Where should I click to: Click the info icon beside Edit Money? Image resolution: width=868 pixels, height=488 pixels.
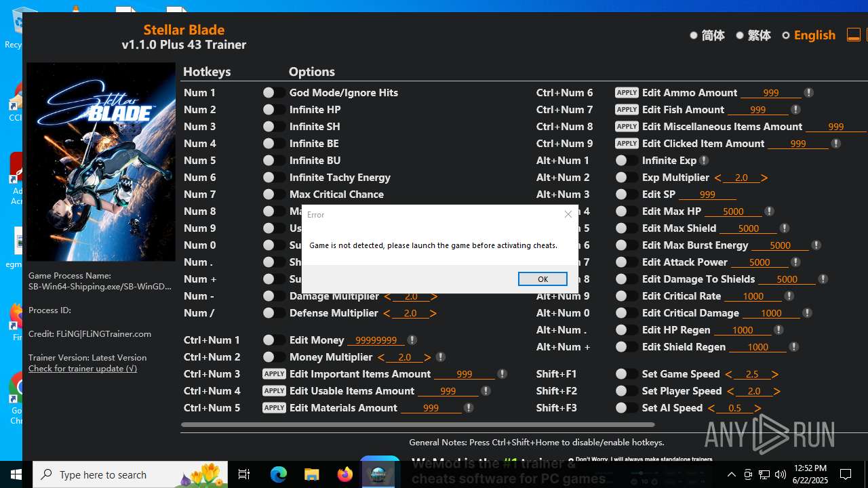click(x=412, y=340)
